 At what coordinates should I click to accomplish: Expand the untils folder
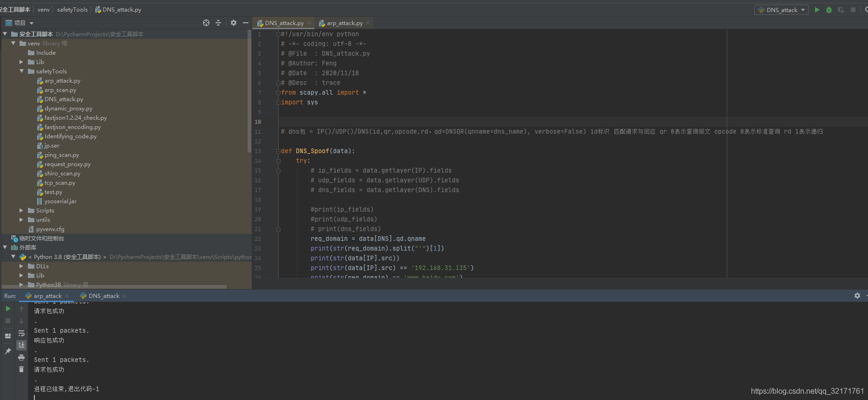21,219
